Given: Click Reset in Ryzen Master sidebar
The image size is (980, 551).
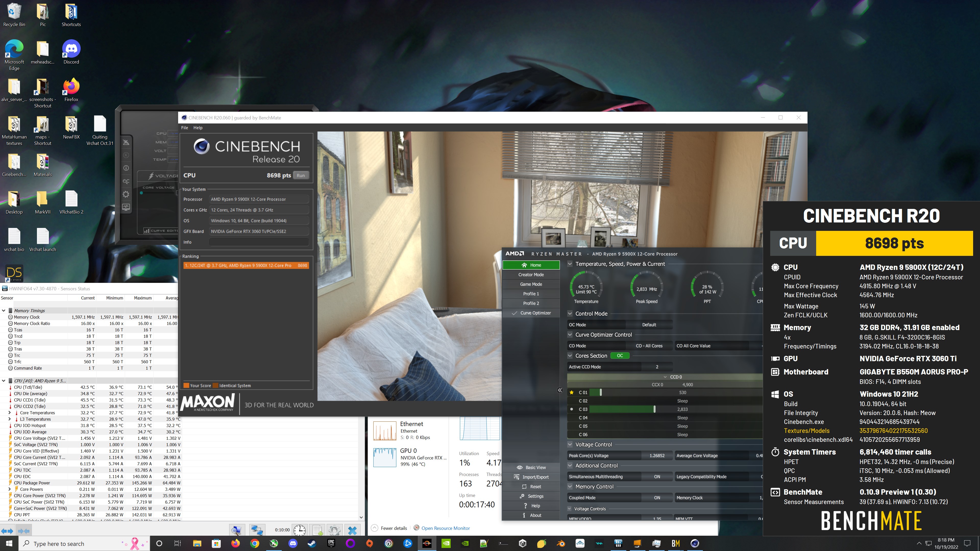Looking at the screenshot, I should pos(531,486).
